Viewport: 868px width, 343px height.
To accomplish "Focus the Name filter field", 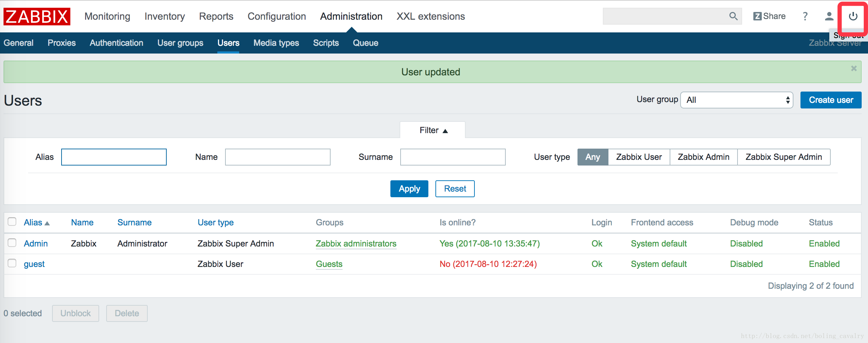I will (x=277, y=157).
